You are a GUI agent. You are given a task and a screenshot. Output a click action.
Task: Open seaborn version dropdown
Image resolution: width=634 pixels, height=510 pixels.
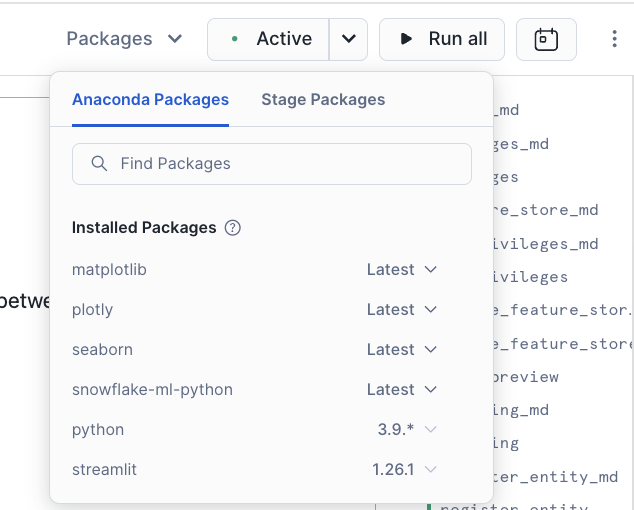402,350
